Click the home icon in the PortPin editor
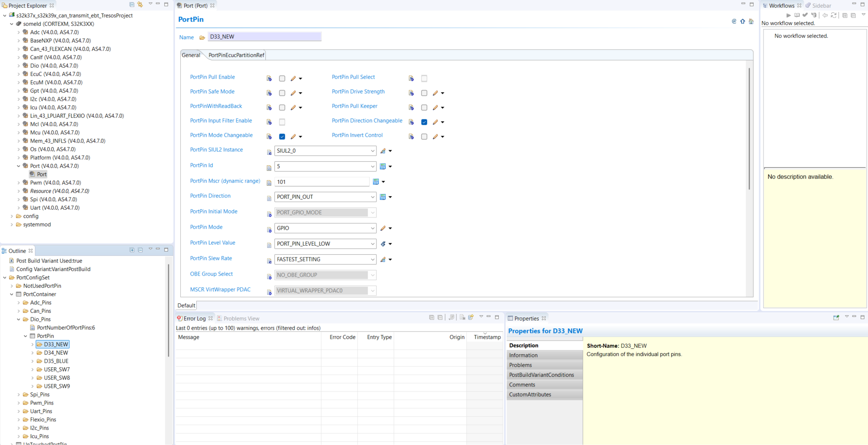Viewport: 868px width, 445px height. coord(751,21)
